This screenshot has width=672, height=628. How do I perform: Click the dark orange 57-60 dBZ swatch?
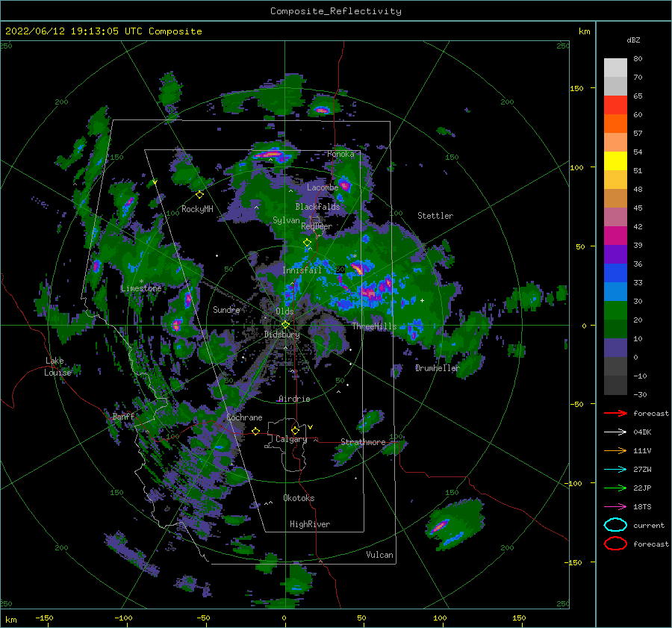pos(615,124)
